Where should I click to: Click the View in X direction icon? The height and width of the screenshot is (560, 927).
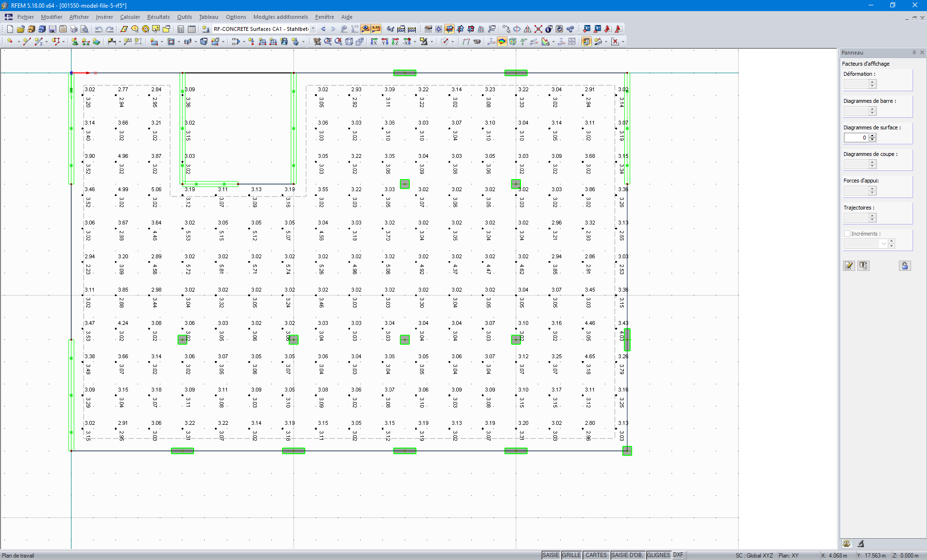tap(374, 42)
